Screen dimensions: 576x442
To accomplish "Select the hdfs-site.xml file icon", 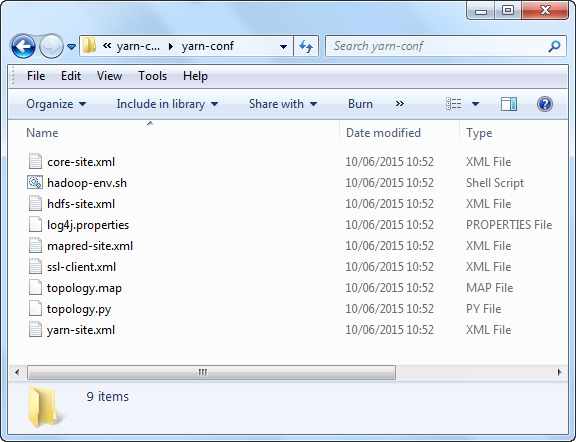I will pyautogui.click(x=35, y=203).
